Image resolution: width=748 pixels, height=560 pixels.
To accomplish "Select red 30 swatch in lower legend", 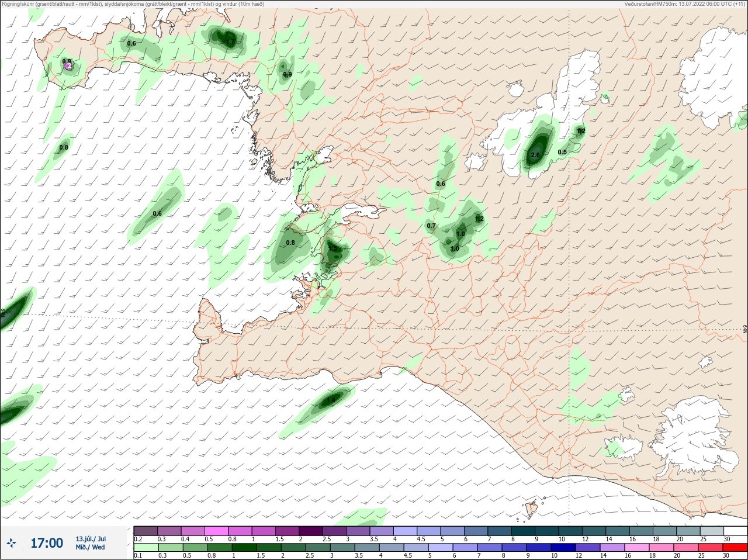I will tap(736, 548).
